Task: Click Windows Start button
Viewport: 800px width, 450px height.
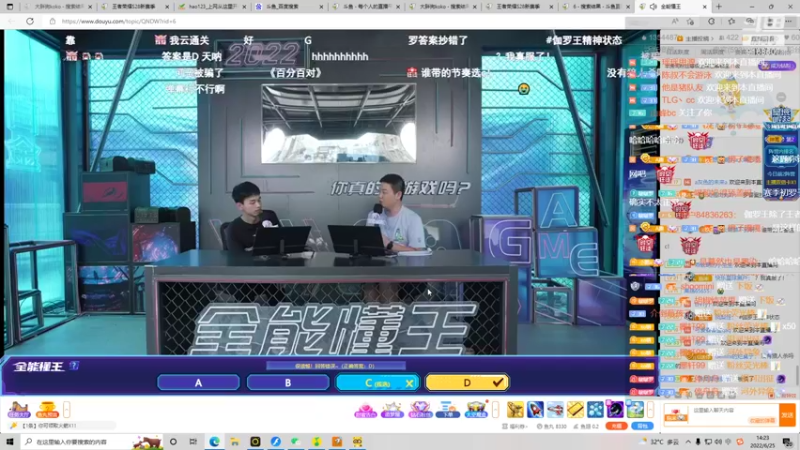Action: click(10, 441)
